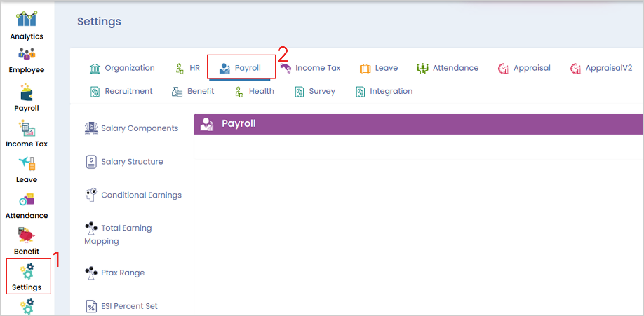Open Attendance module in sidebar
The width and height of the screenshot is (644, 316).
point(27,205)
